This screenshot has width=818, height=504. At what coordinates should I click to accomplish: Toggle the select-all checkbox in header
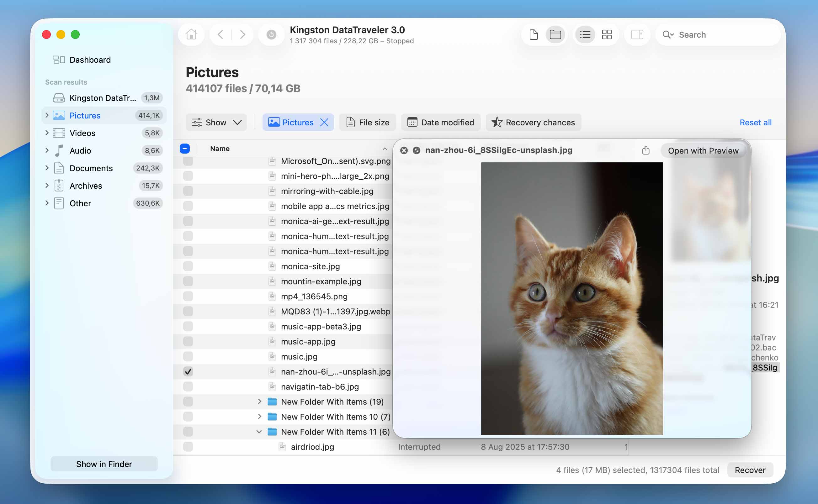point(185,148)
